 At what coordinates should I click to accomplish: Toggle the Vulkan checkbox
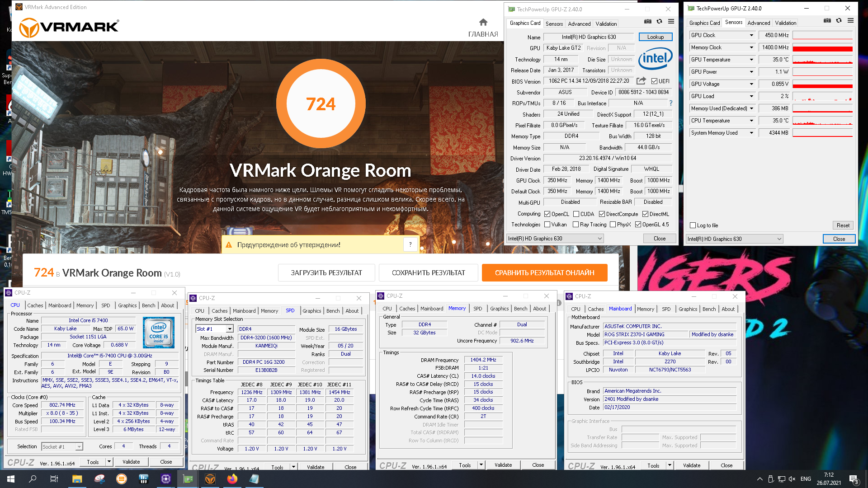click(x=547, y=225)
